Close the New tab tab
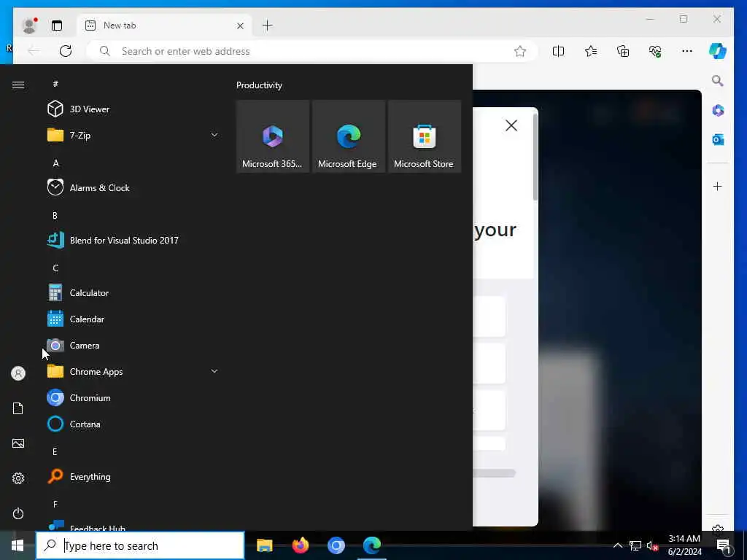Image resolution: width=747 pixels, height=560 pixels. point(240,26)
